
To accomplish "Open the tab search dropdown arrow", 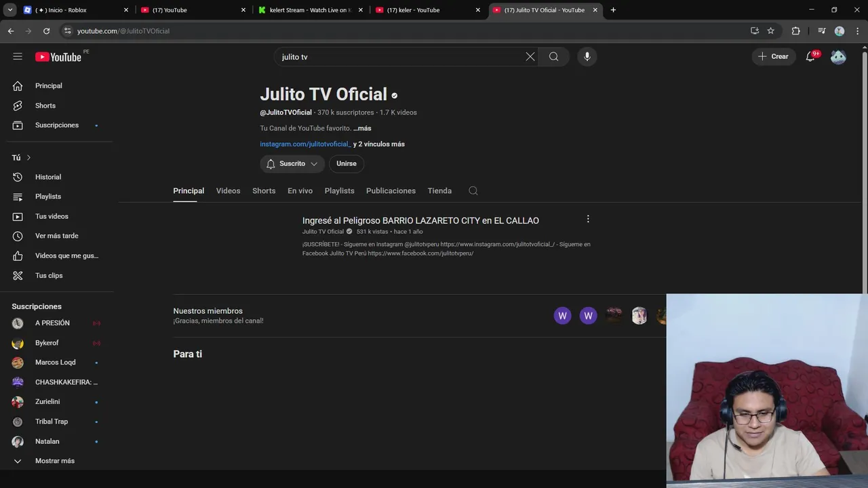I will point(10,10).
